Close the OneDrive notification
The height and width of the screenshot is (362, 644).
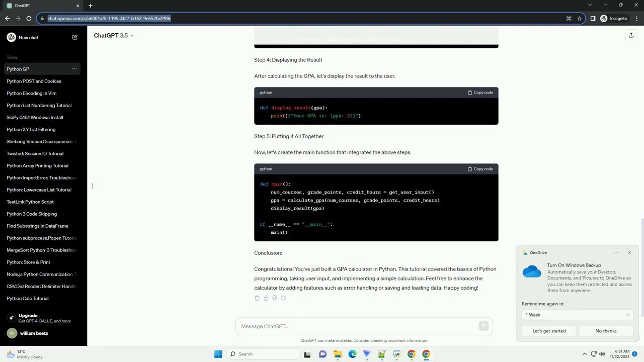(629, 253)
